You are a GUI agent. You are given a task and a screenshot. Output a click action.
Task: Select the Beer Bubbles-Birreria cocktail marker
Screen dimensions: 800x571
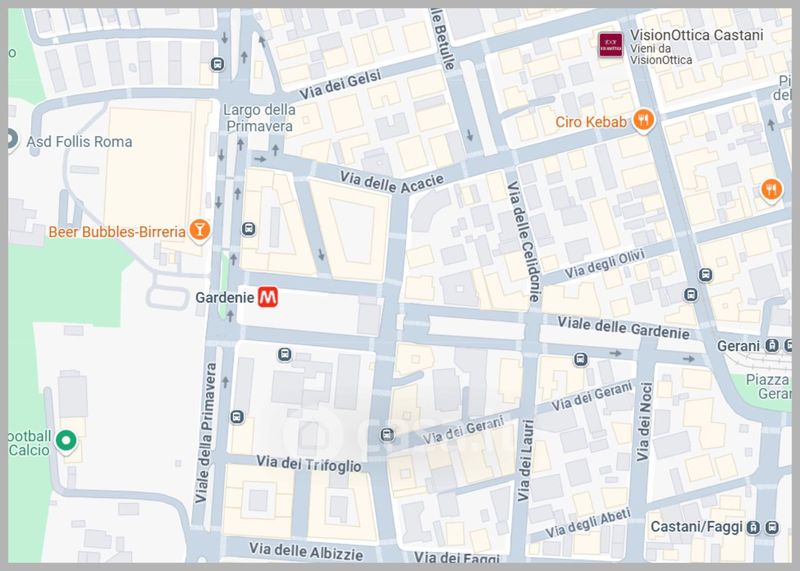pos(199,231)
